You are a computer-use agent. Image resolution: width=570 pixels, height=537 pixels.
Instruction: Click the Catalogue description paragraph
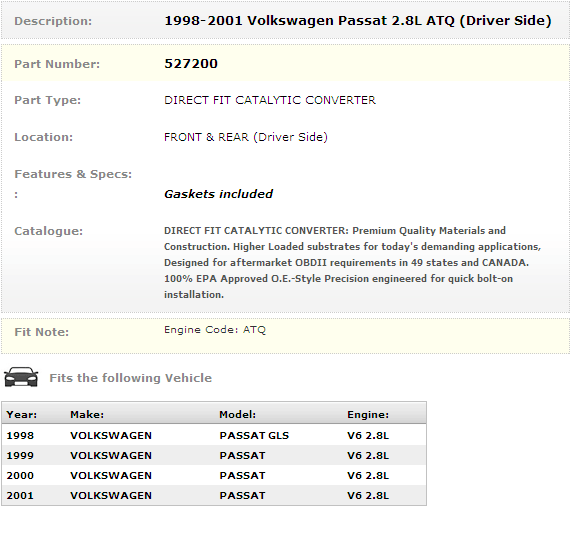click(x=352, y=263)
